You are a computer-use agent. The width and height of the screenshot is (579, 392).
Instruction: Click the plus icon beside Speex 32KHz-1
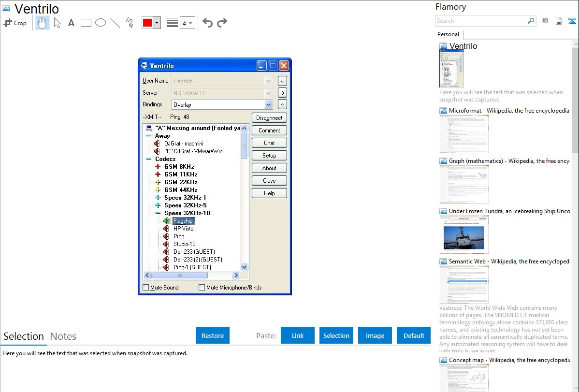point(158,198)
